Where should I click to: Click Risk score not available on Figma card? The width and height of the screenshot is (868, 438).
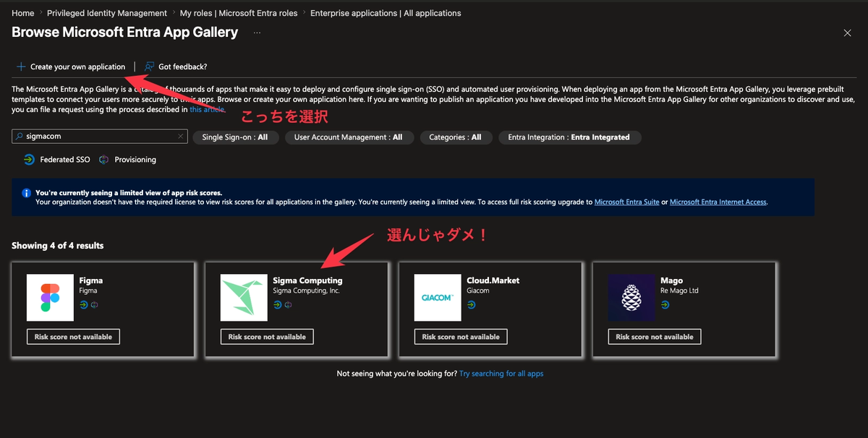pos(73,337)
